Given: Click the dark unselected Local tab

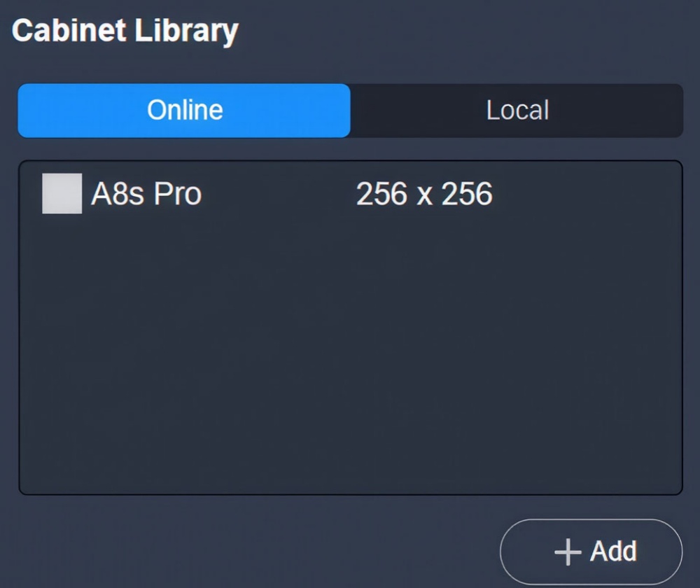Looking at the screenshot, I should pyautogui.click(x=517, y=111).
